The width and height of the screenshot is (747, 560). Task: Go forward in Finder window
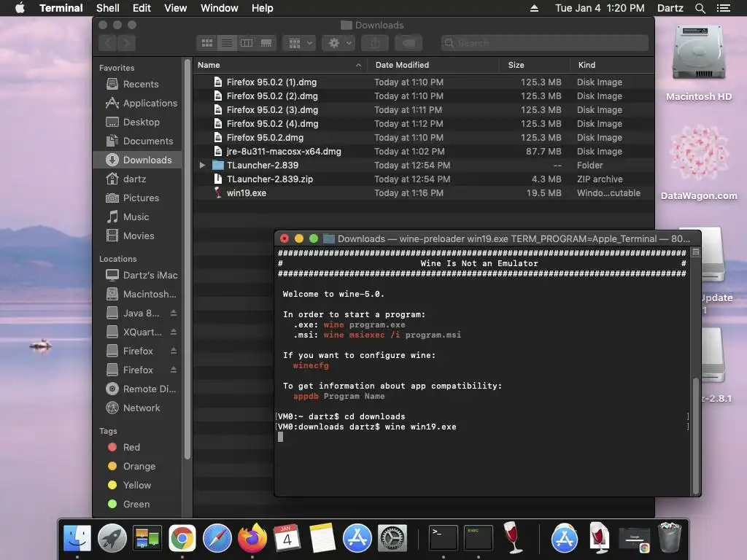coord(127,43)
